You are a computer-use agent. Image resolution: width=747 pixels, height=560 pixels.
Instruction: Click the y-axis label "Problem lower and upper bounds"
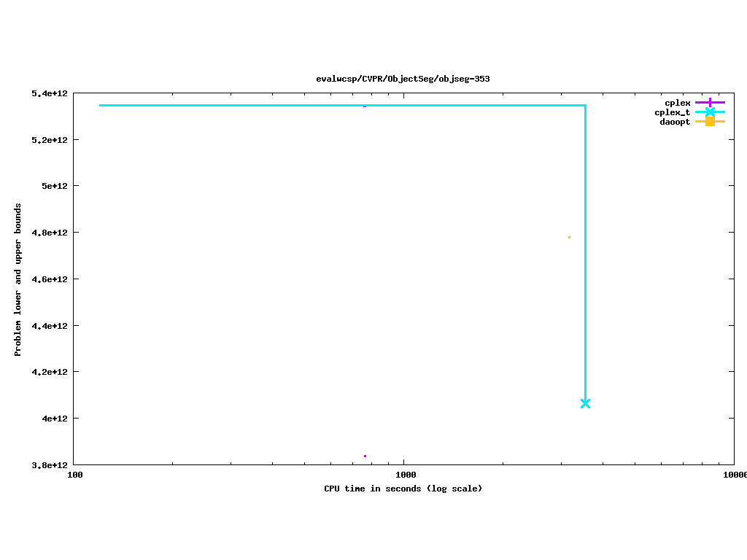(18, 279)
